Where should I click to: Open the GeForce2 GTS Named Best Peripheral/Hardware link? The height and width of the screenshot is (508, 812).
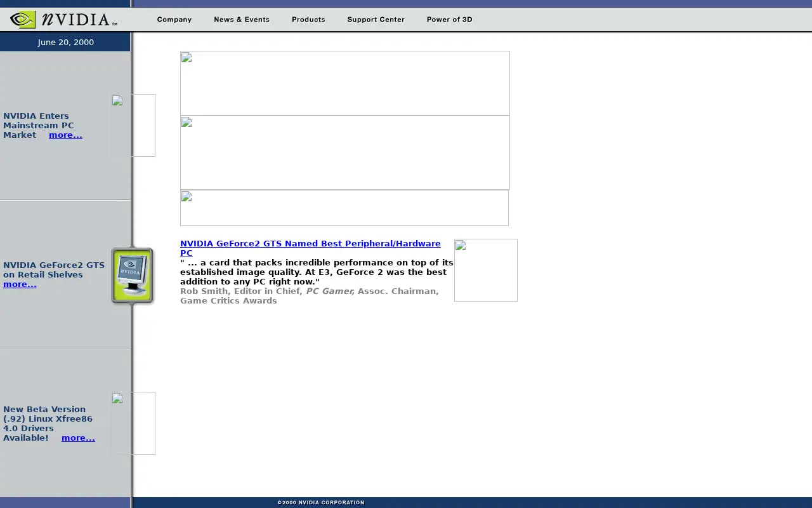coord(310,248)
